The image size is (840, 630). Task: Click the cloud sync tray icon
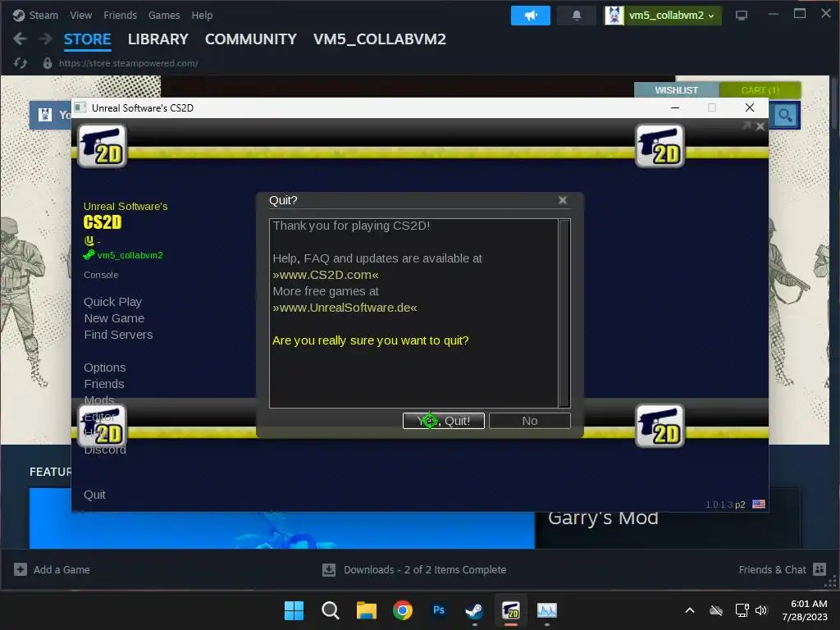[x=716, y=610]
